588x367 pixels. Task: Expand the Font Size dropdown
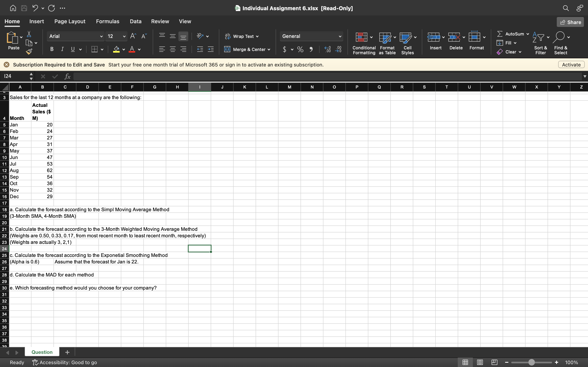(124, 36)
